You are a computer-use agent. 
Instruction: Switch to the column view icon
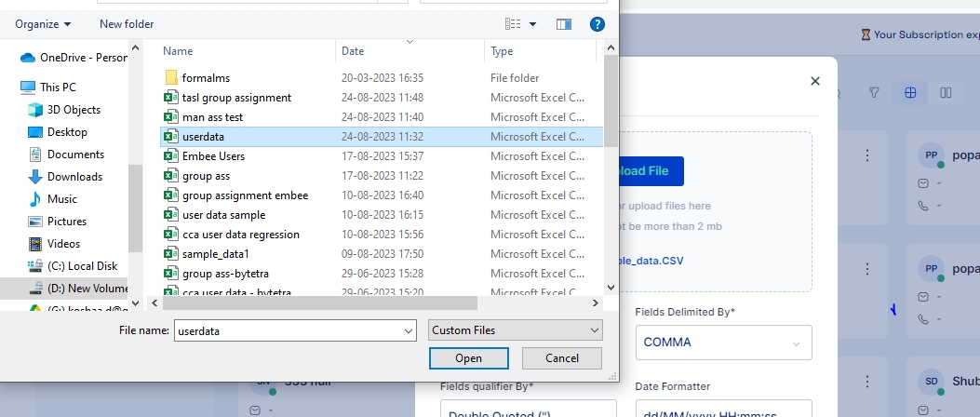946,92
